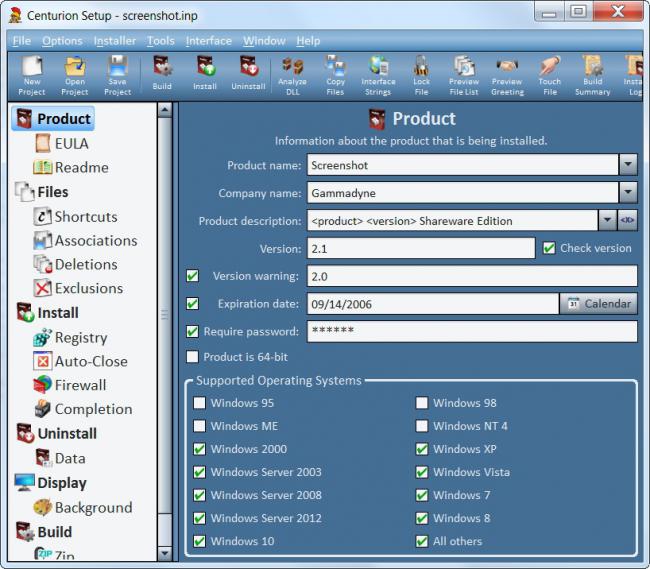This screenshot has height=569, width=650.
Task: Click the Copy Files toolbar icon
Action: point(335,76)
